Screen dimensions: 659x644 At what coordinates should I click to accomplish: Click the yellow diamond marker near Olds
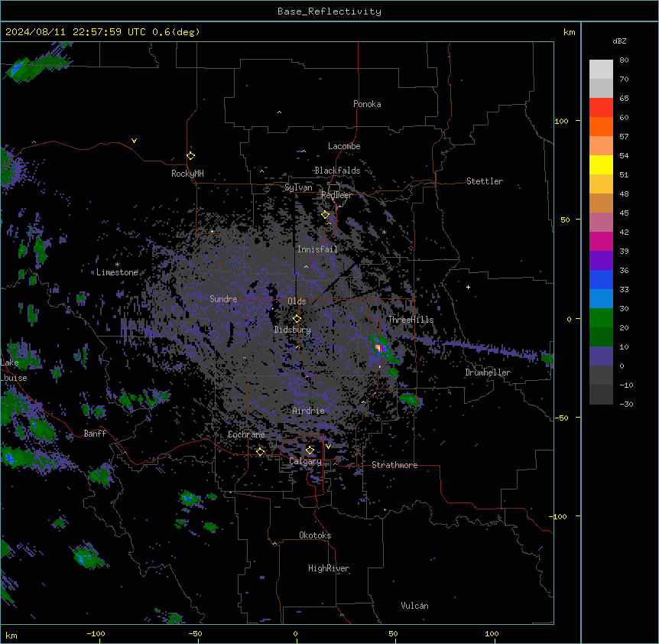pos(297,319)
